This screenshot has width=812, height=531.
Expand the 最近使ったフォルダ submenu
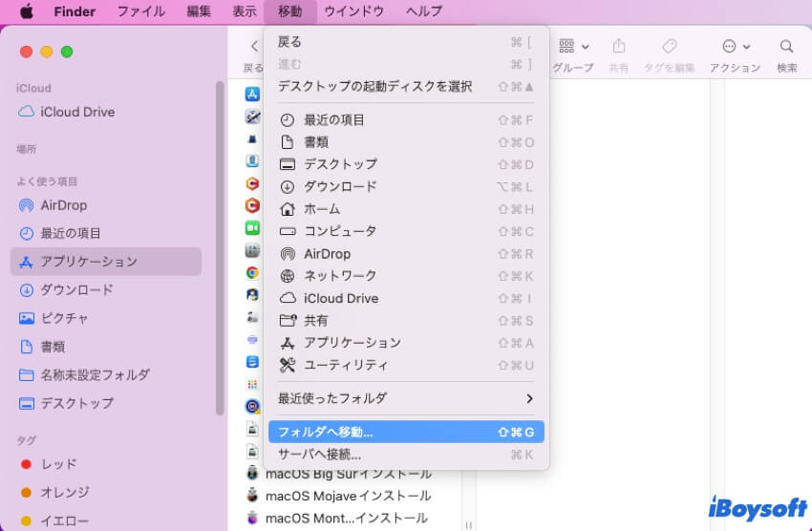pyautogui.click(x=528, y=398)
